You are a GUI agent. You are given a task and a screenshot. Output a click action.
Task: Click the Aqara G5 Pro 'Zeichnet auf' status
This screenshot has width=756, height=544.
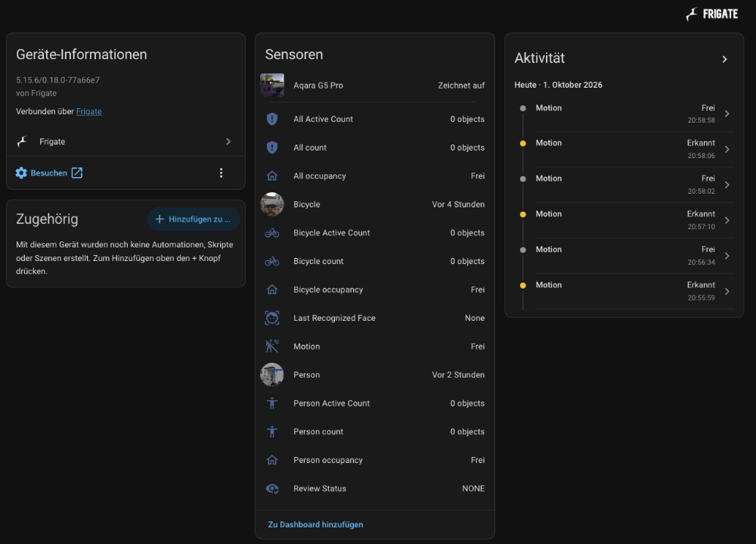(461, 85)
